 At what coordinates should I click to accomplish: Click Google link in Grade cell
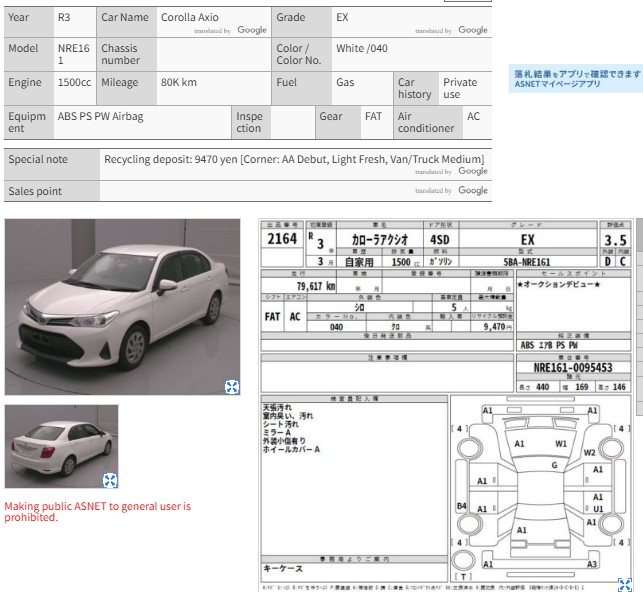[473, 30]
